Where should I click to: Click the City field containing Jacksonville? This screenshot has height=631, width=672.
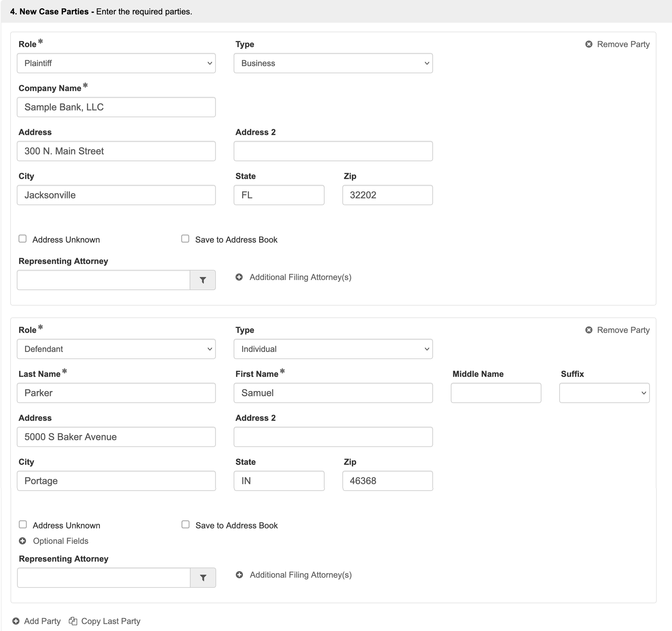[116, 195]
